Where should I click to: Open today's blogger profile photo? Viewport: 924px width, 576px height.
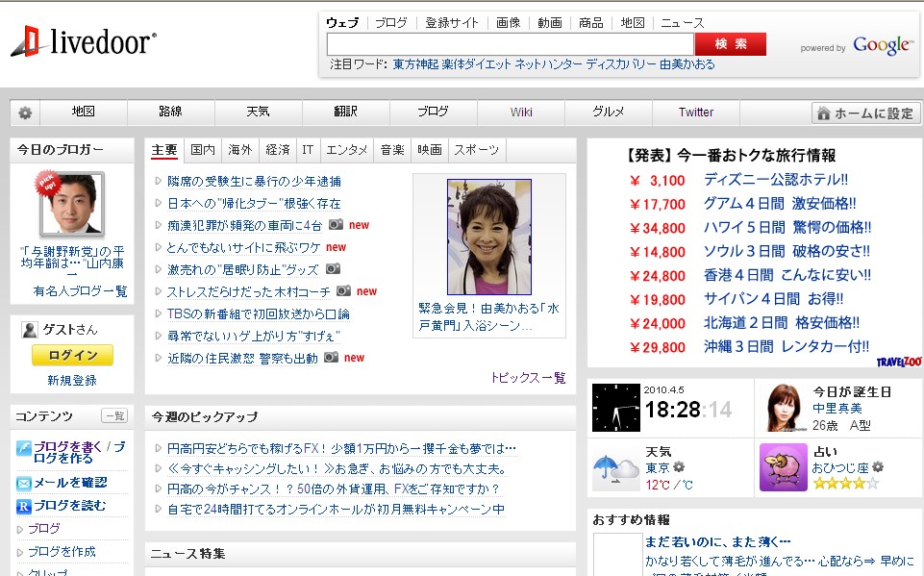click(x=72, y=204)
